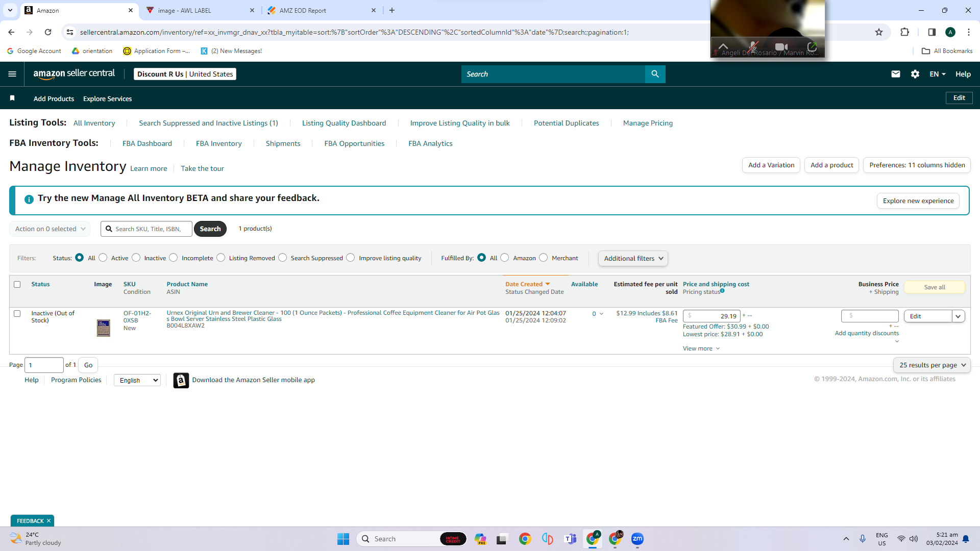Click the search magnifier button in header
980x551 pixels.
click(x=655, y=74)
